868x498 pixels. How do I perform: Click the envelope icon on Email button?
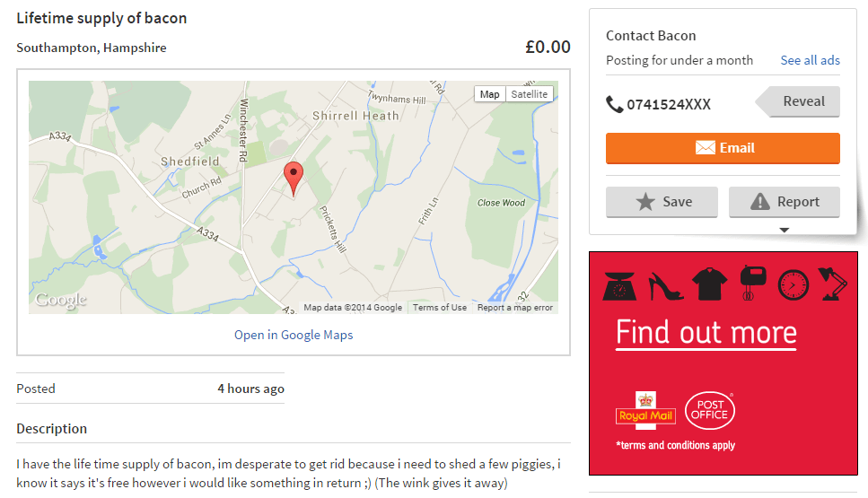706,148
